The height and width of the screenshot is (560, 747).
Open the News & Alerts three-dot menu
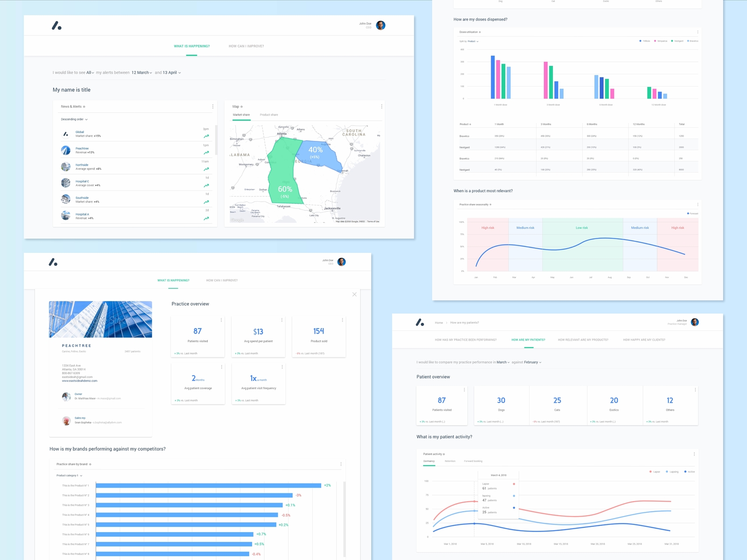pyautogui.click(x=213, y=106)
